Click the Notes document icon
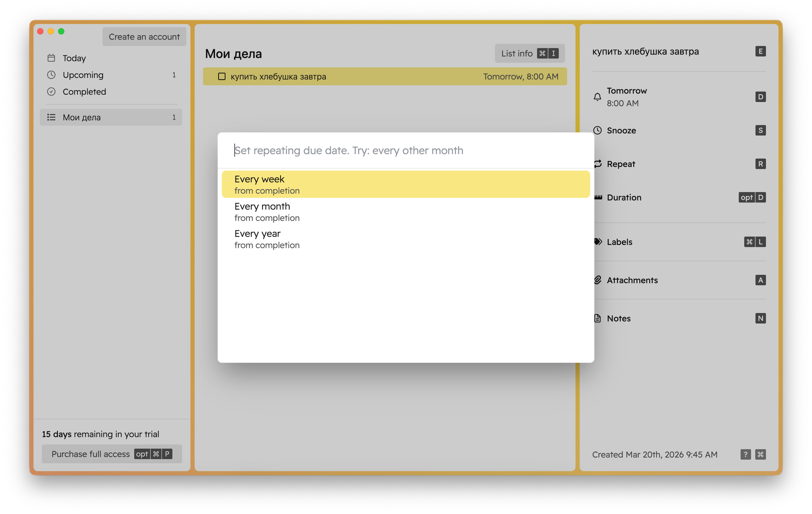The width and height of the screenshot is (812, 514). pos(597,319)
